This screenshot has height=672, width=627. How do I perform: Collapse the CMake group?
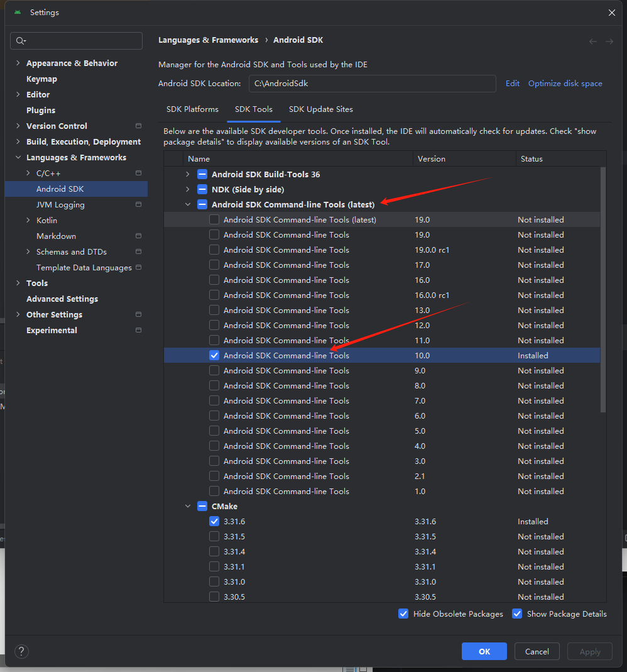(188, 506)
